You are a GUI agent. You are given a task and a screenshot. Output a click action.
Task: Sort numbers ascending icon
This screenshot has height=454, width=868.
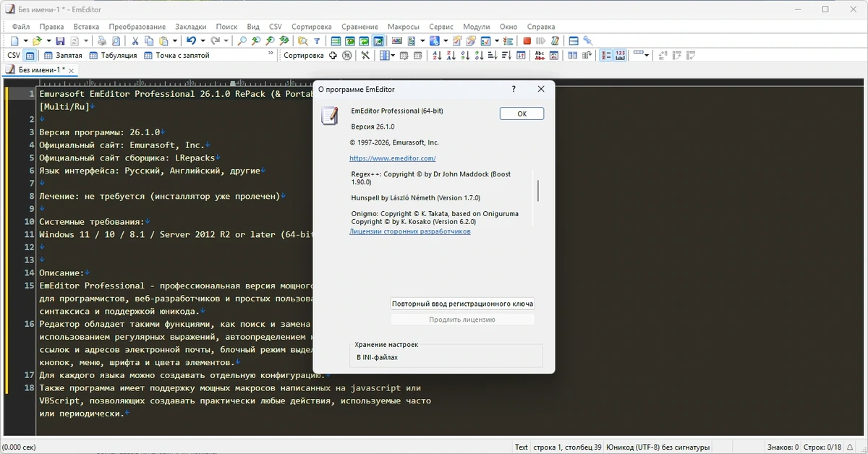(466, 56)
